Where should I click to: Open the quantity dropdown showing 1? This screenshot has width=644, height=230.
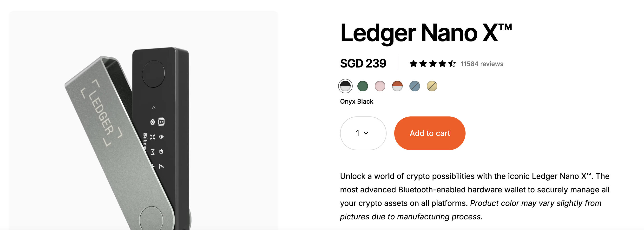363,133
